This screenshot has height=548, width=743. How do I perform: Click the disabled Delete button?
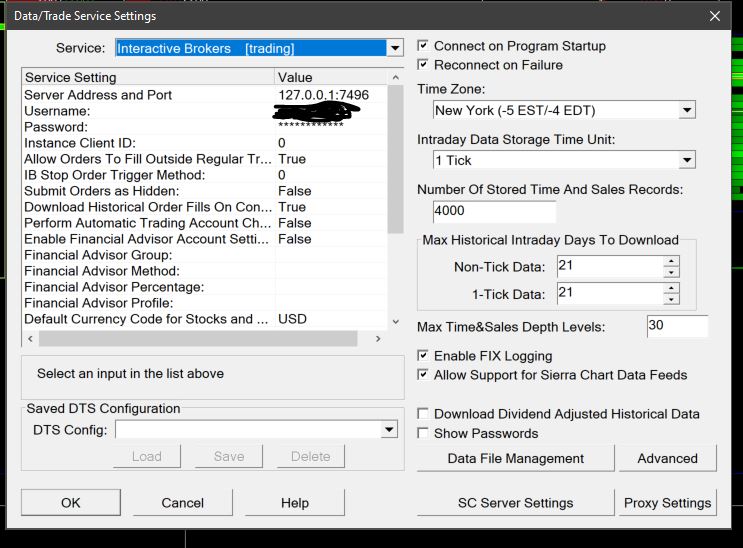310,456
